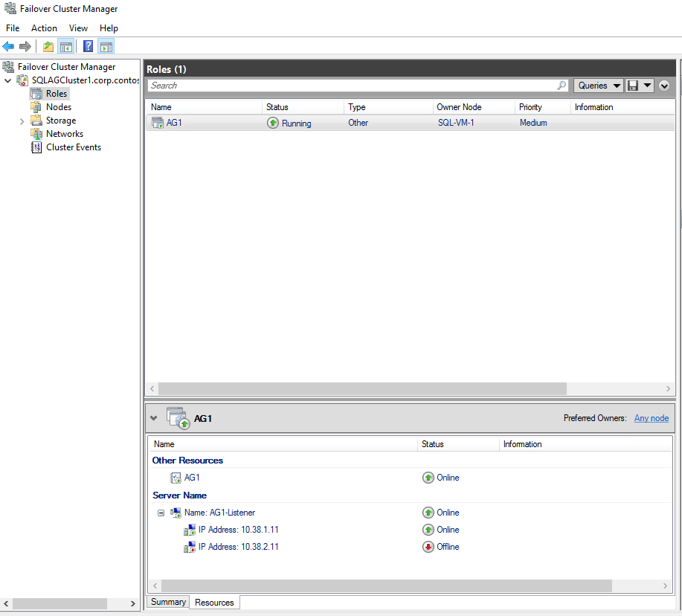
Task: Select Roles in the navigation tree
Action: (57, 94)
